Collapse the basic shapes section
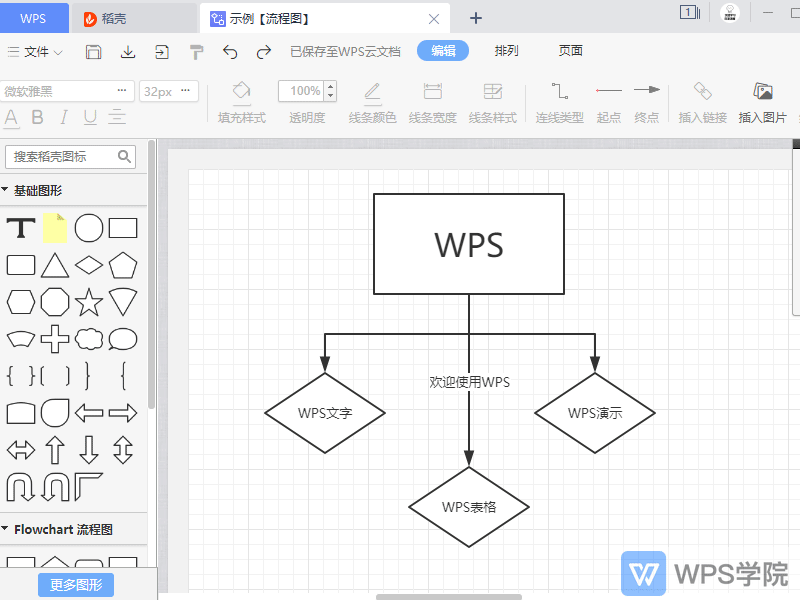800x600 pixels. pos(5,190)
